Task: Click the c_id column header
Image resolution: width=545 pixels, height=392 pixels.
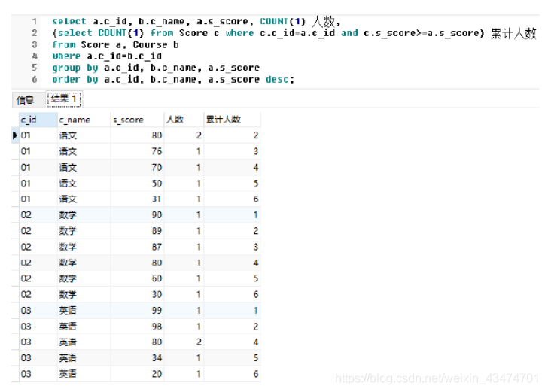Action: 38,120
